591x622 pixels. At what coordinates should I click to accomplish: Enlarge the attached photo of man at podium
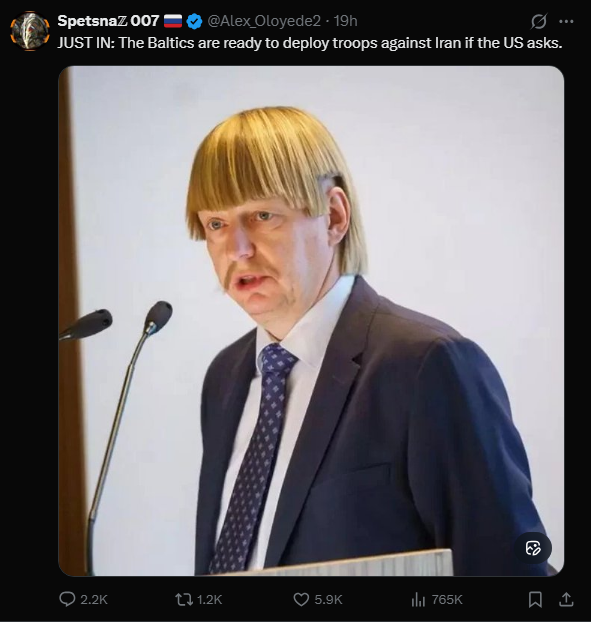click(x=311, y=321)
